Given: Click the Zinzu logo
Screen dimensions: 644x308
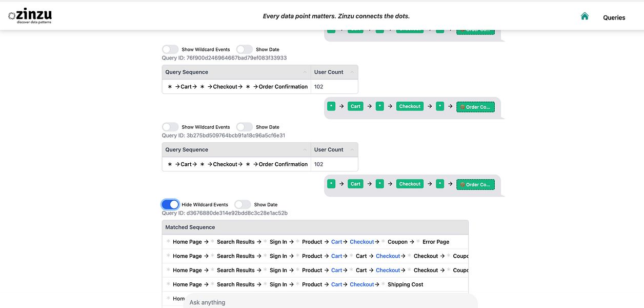Looking at the screenshot, I should pyautogui.click(x=30, y=15).
